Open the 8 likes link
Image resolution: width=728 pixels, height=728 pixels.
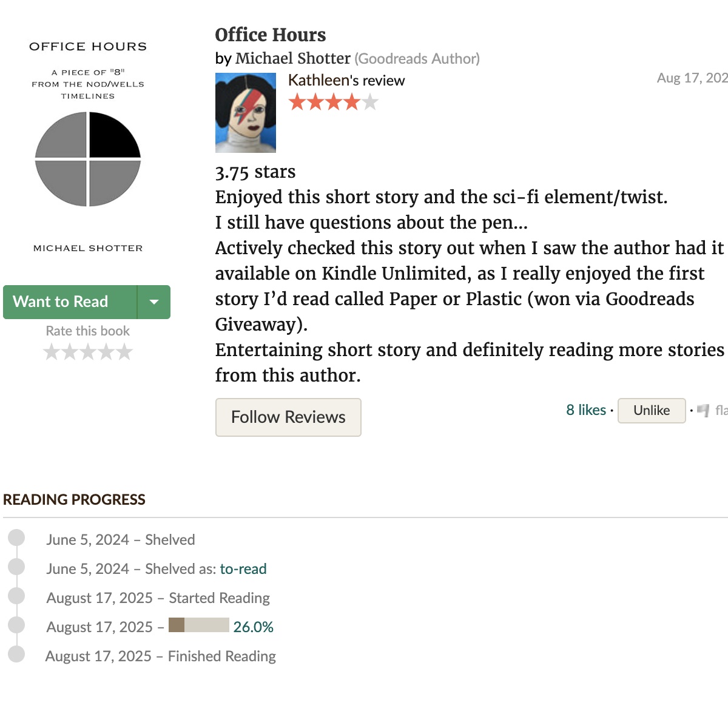coord(585,410)
